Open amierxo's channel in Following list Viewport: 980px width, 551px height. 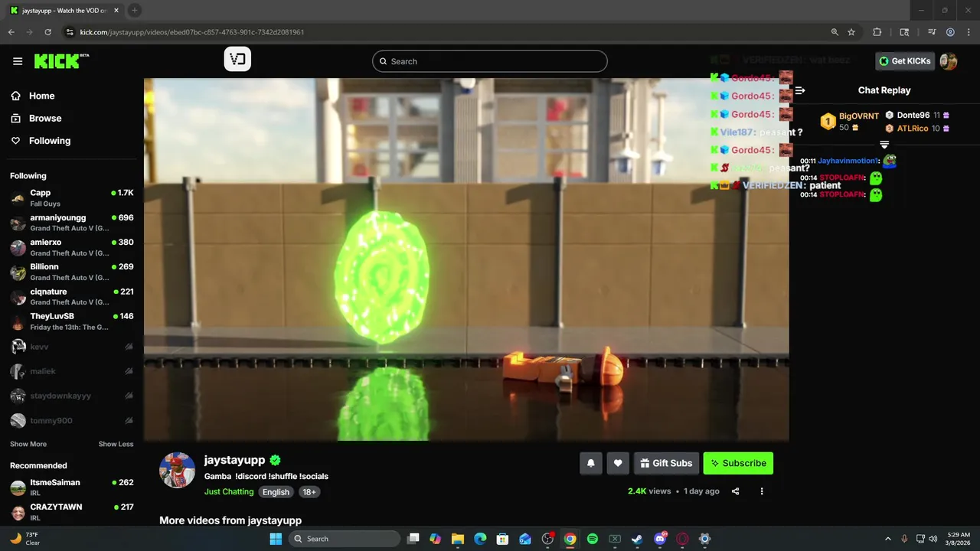coord(72,247)
